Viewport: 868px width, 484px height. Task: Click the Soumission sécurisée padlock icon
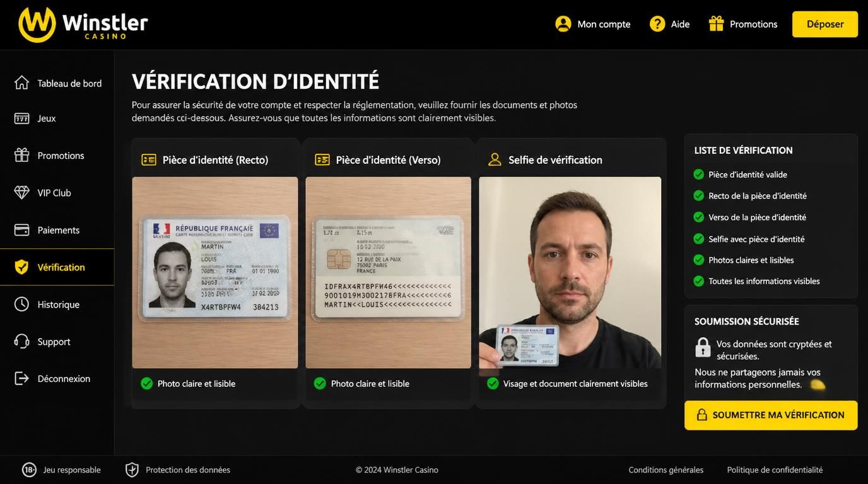[x=703, y=347]
